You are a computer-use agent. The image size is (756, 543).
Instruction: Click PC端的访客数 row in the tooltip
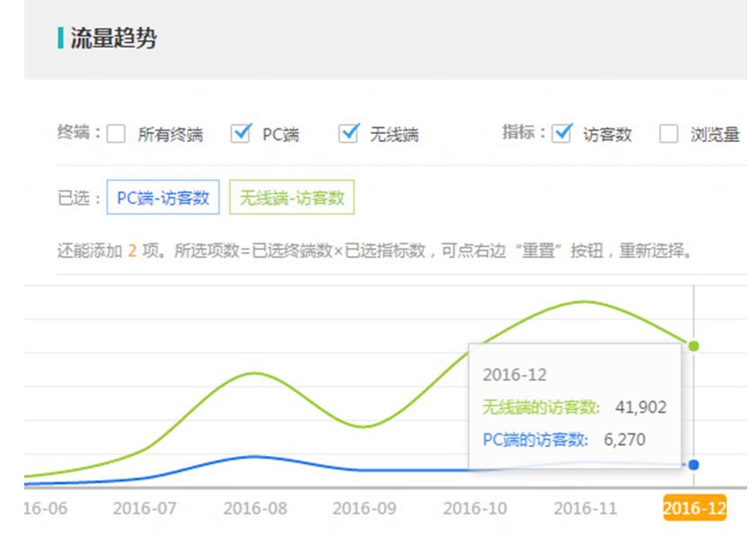(x=564, y=440)
